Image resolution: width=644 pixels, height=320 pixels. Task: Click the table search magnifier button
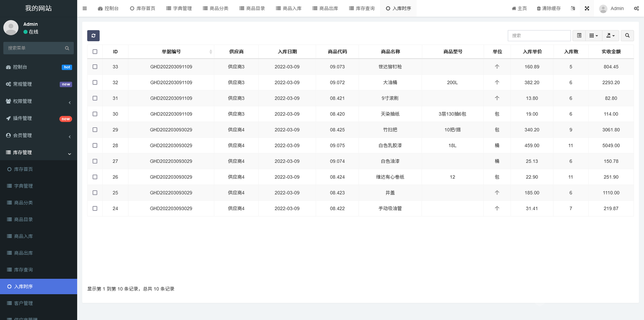pos(627,36)
